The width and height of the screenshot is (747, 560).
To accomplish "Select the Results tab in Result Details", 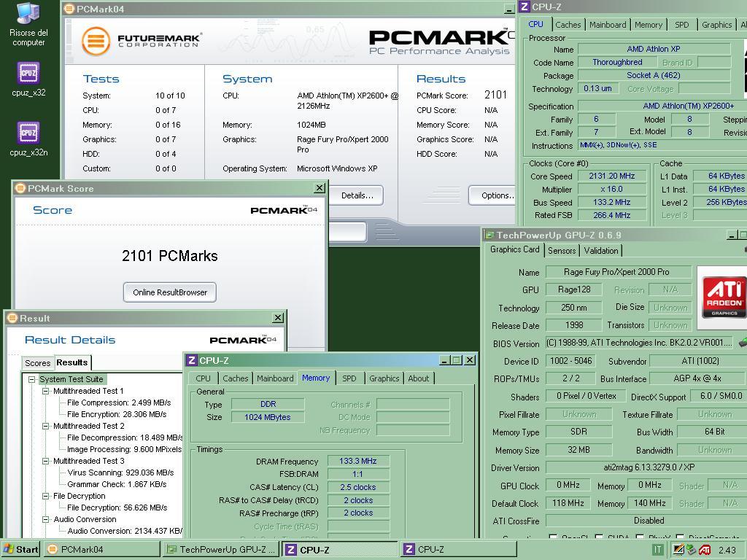I will point(72,362).
